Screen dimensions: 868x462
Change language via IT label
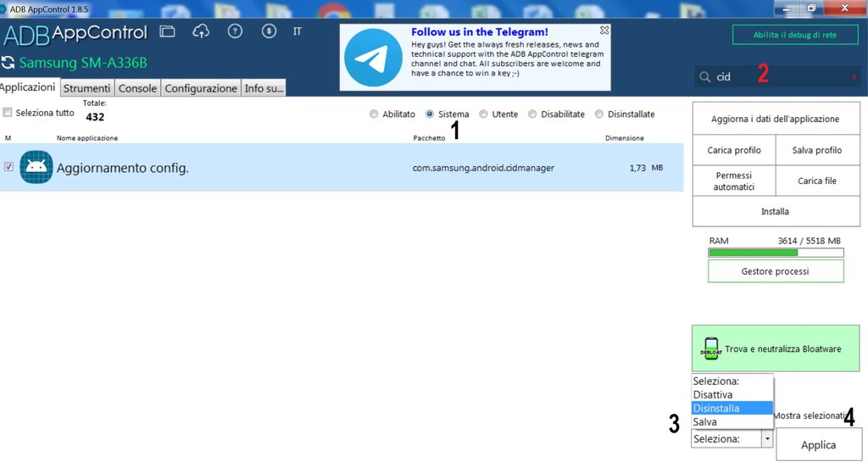[x=298, y=31]
